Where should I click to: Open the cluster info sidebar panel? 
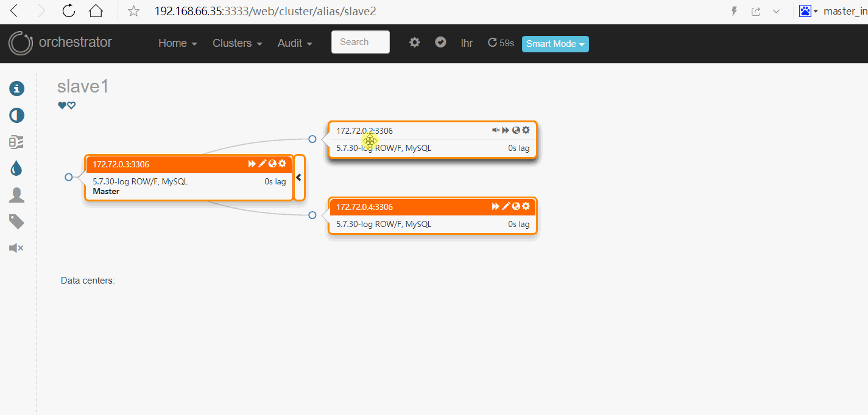16,88
